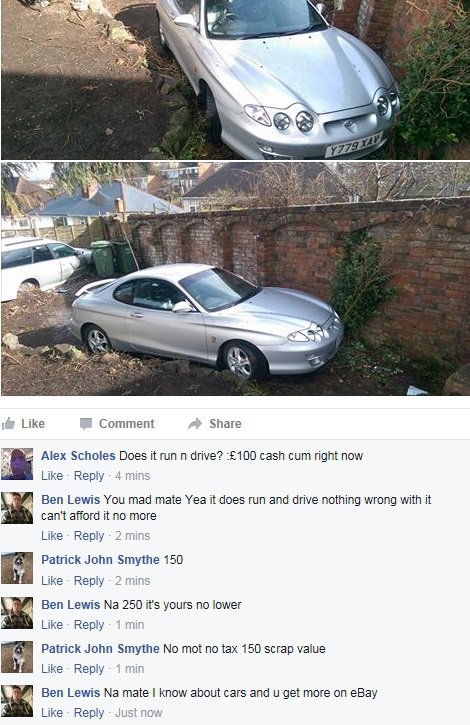Open the top photo of the silver car front
470x725 pixels.
pyautogui.click(x=235, y=80)
